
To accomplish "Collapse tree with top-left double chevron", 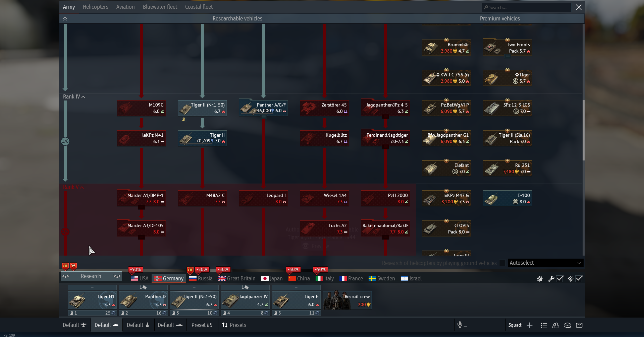I will (65, 19).
